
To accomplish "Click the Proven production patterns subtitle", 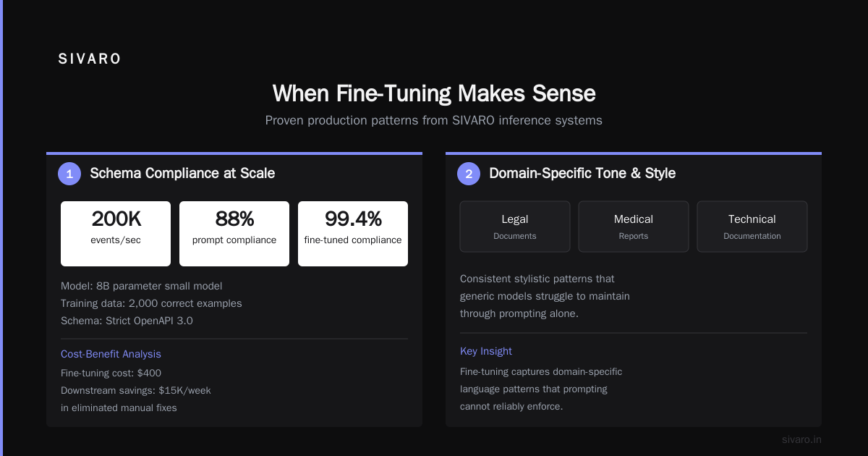I will click(x=434, y=120).
